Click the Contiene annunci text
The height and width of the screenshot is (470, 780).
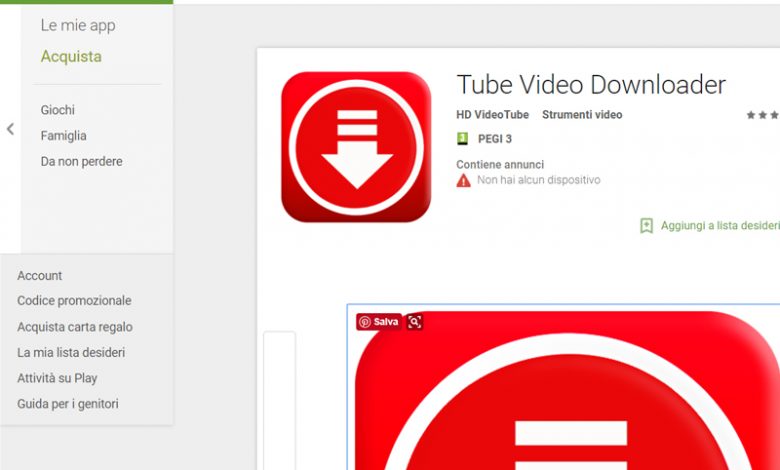click(x=500, y=165)
